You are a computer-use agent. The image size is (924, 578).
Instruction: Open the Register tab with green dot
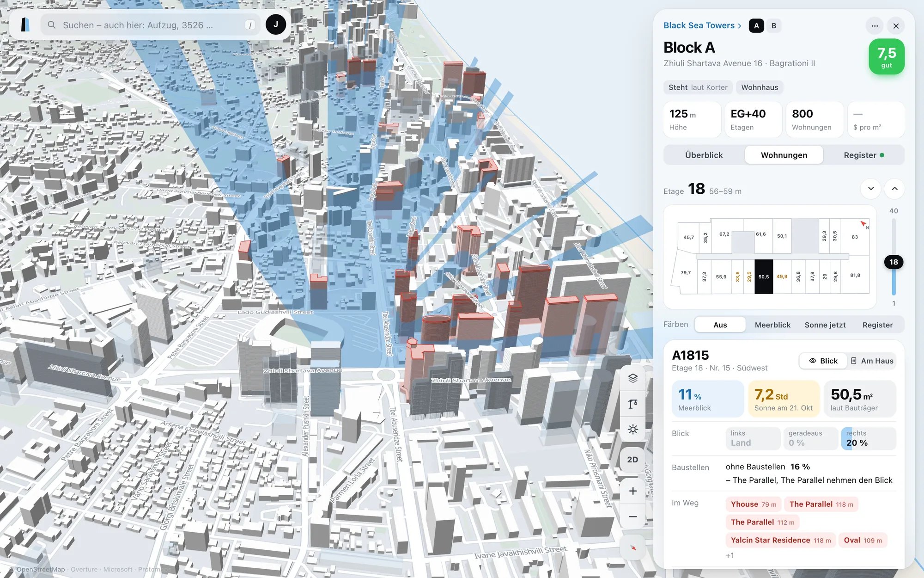(x=863, y=155)
